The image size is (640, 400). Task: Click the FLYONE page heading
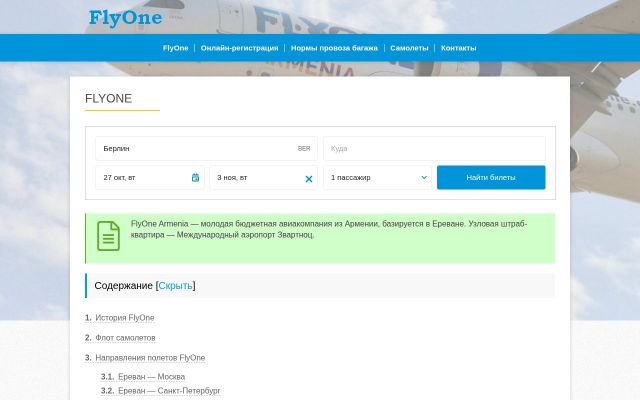point(109,98)
